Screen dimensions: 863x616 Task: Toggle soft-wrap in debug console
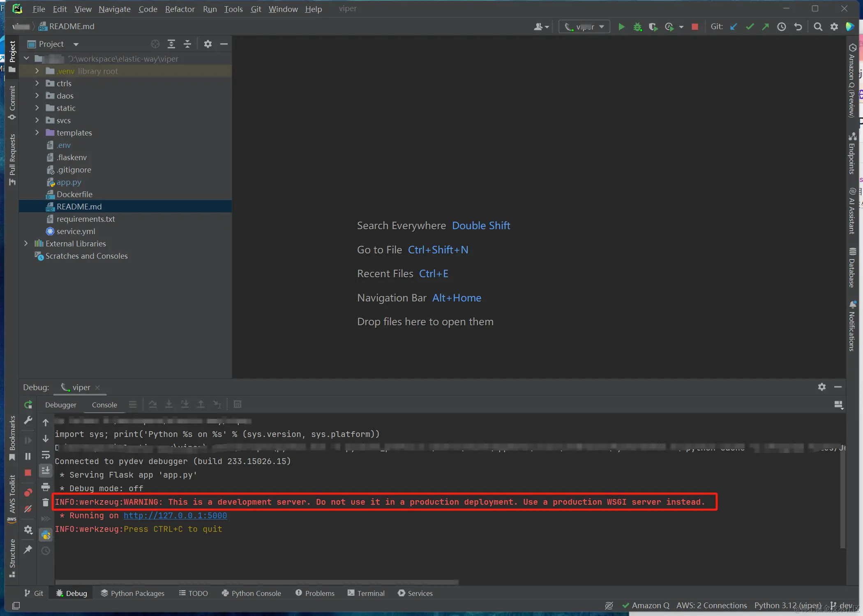point(46,455)
